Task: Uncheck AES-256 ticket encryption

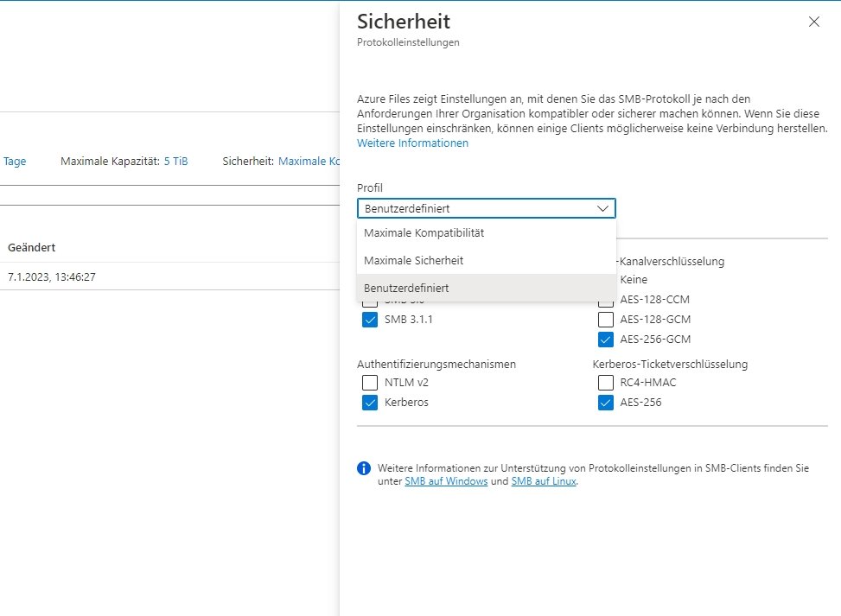Action: pyautogui.click(x=605, y=402)
